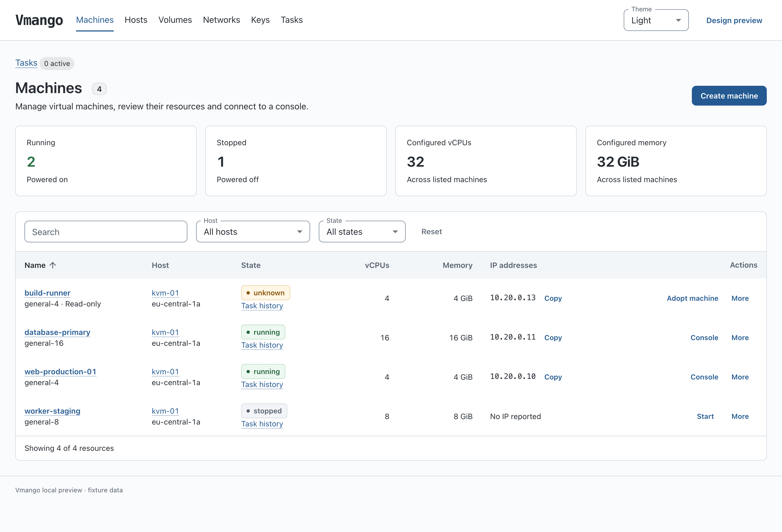The image size is (782, 532).
Task: Expand the Host filter All hosts dropdown
Action: (x=253, y=232)
